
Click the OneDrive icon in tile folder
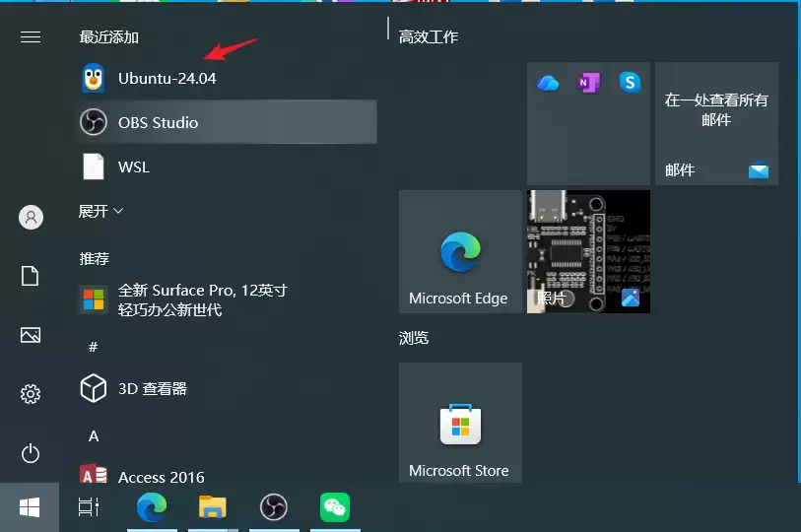tap(548, 84)
